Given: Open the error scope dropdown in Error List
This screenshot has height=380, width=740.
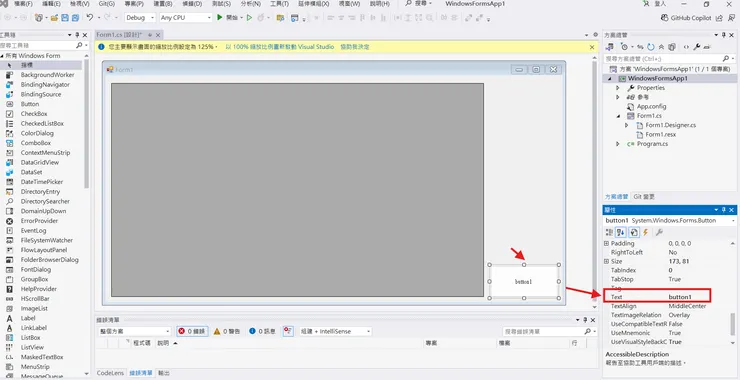Looking at the screenshot, I should click(x=135, y=331).
